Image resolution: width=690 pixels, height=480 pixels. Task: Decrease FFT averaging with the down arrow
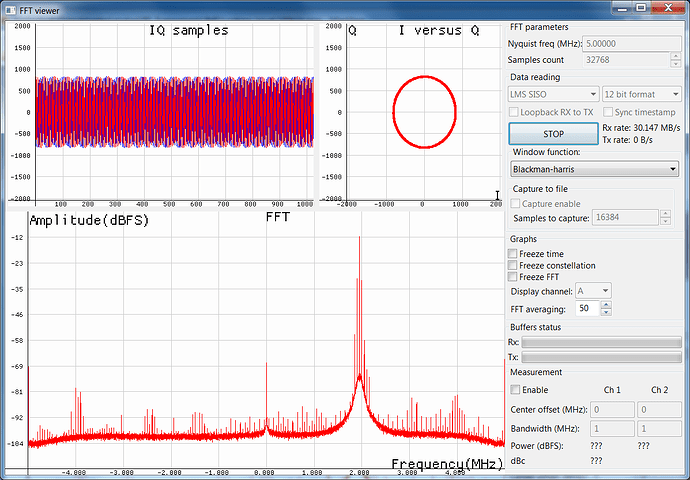coord(607,313)
